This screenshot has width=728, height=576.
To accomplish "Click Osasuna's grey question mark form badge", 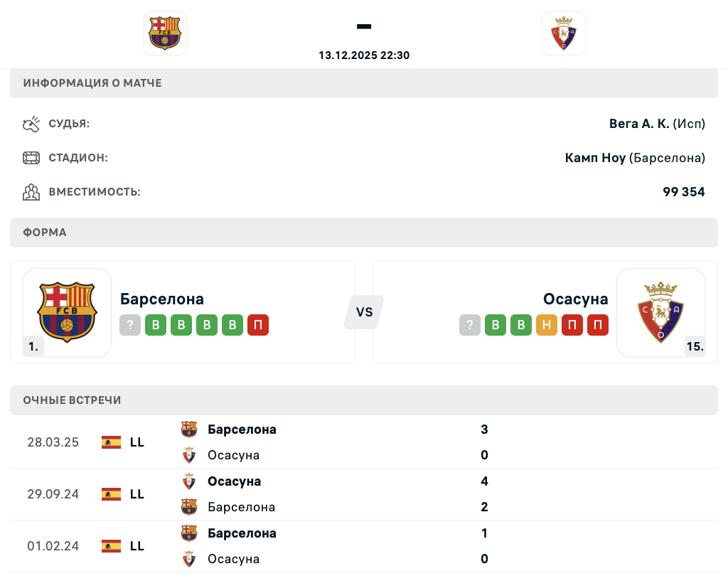I will tap(470, 325).
